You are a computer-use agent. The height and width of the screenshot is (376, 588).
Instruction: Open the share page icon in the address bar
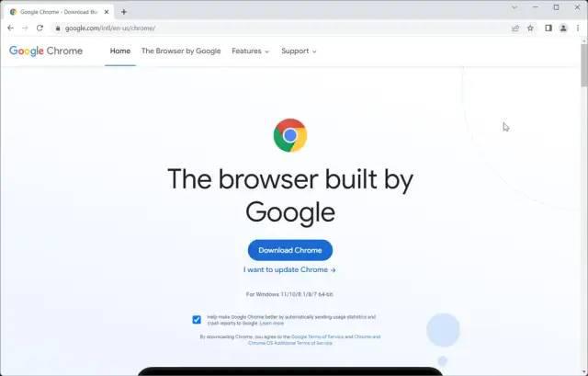point(515,28)
